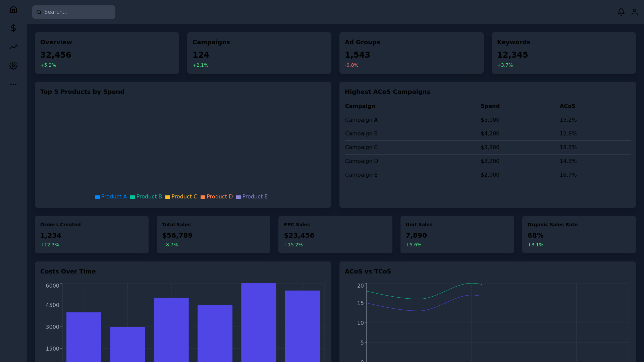This screenshot has height=362, width=644.
Task: Select the Campaign C row
Action: coord(361,147)
